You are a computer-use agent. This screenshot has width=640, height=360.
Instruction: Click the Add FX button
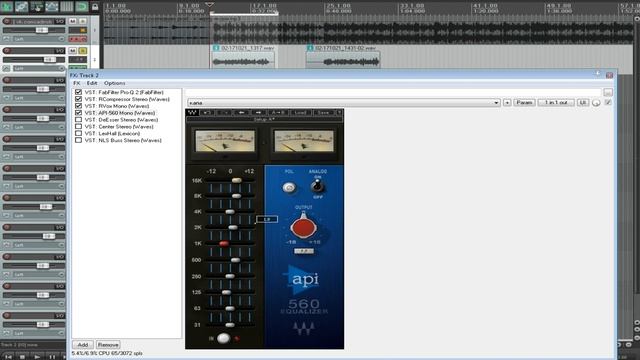coord(83,345)
